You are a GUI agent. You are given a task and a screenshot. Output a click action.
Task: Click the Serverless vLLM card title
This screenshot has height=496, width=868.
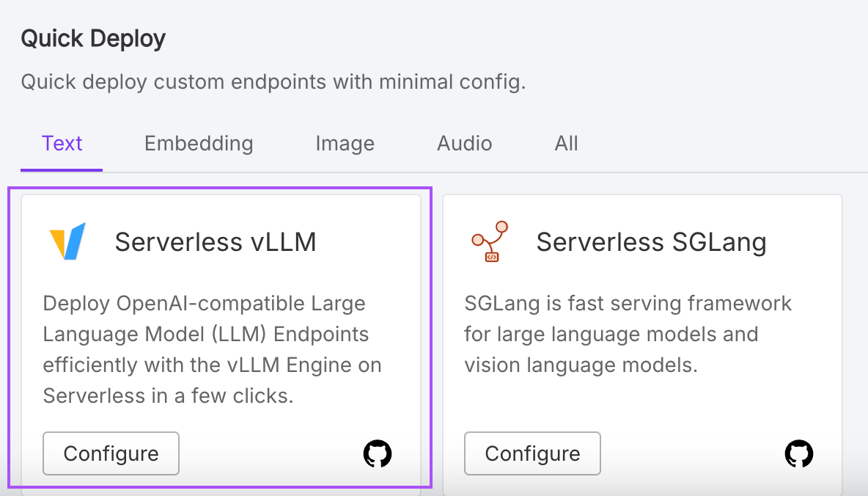tap(216, 241)
